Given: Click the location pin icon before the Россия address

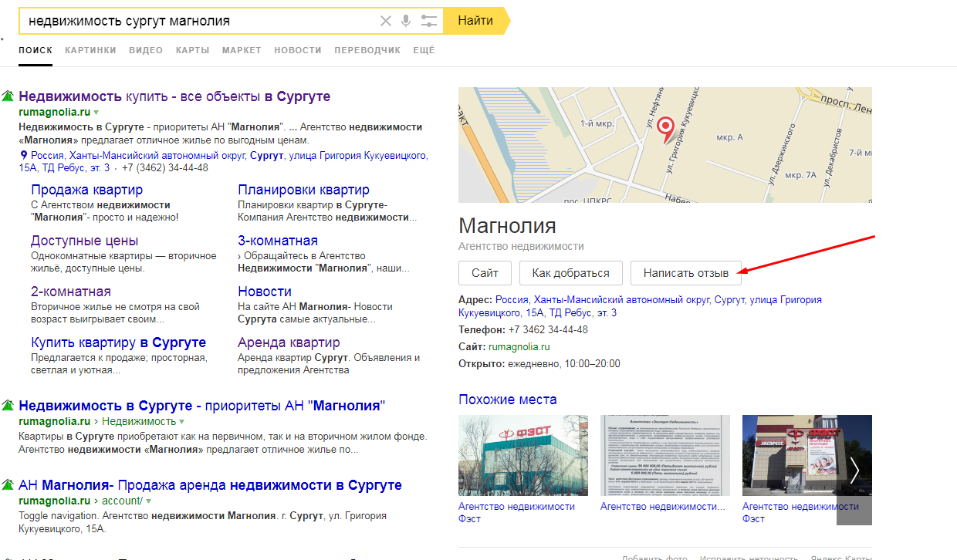Looking at the screenshot, I should tap(24, 155).
